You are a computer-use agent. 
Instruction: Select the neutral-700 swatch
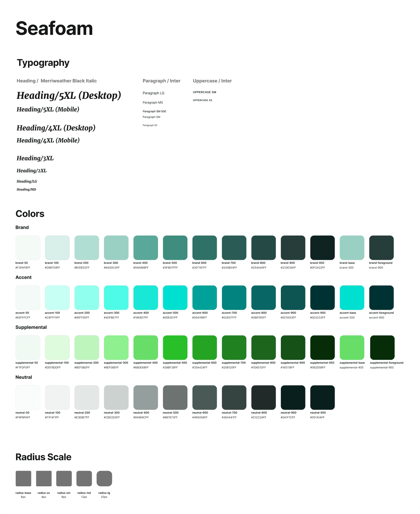pyautogui.click(x=234, y=397)
